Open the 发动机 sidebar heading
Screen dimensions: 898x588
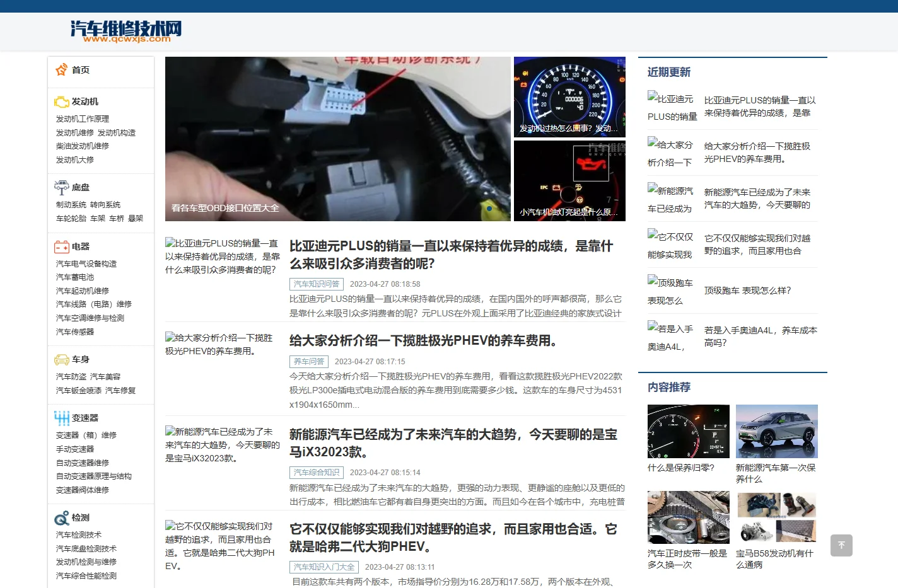coord(85,101)
